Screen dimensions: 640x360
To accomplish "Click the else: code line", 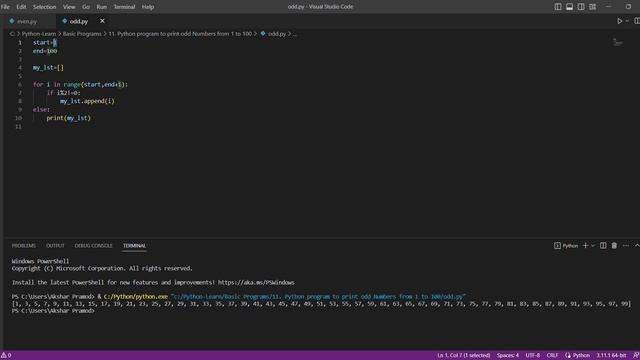I will pos(41,109).
